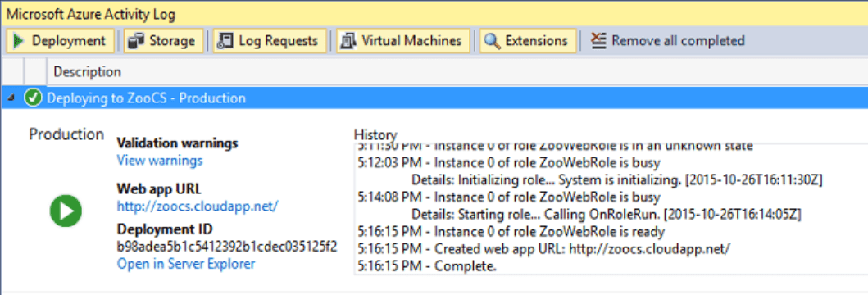Open the zoocs.cloudapp.net web app URL link

tap(197, 206)
